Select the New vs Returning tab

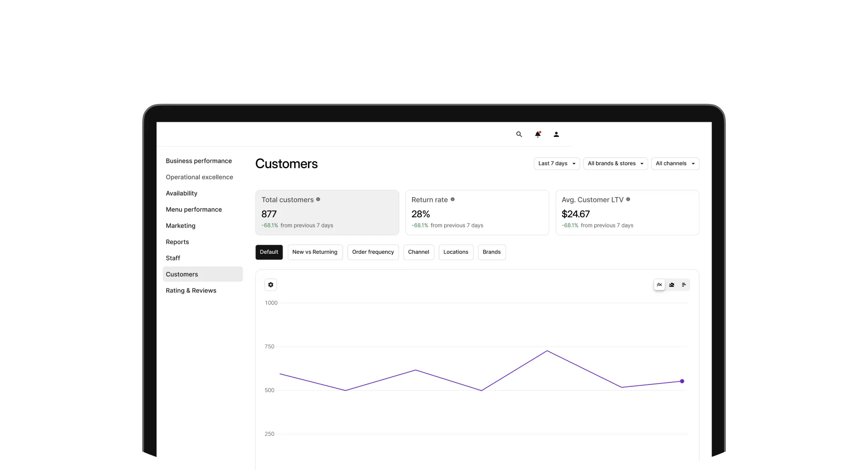tap(315, 252)
